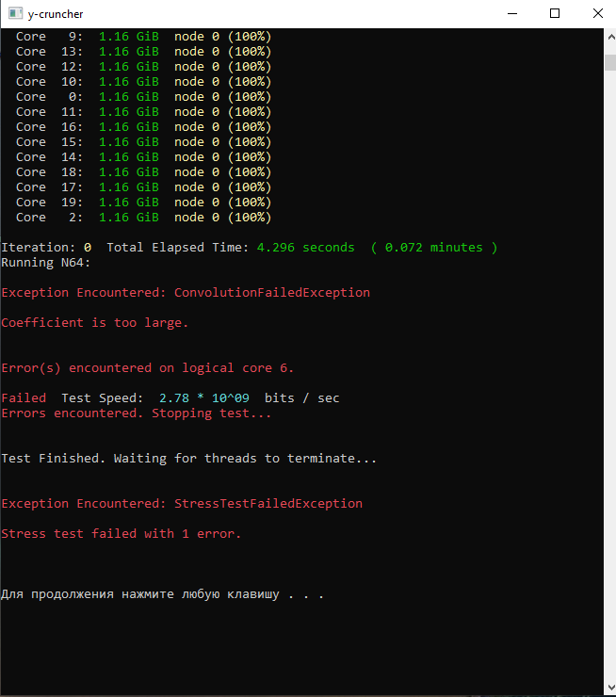Click the red 'Failed' status word
Viewport: 616px width, 697px height.
(x=24, y=398)
